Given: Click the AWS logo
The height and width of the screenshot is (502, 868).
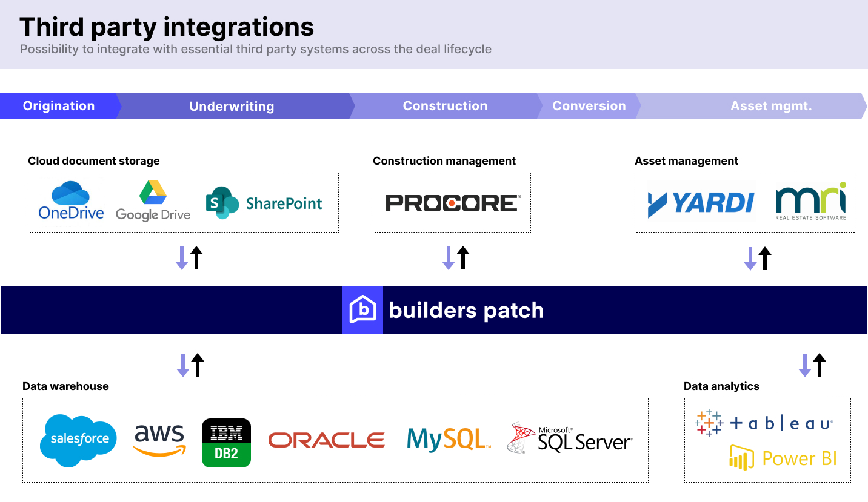Looking at the screenshot, I should point(159,440).
